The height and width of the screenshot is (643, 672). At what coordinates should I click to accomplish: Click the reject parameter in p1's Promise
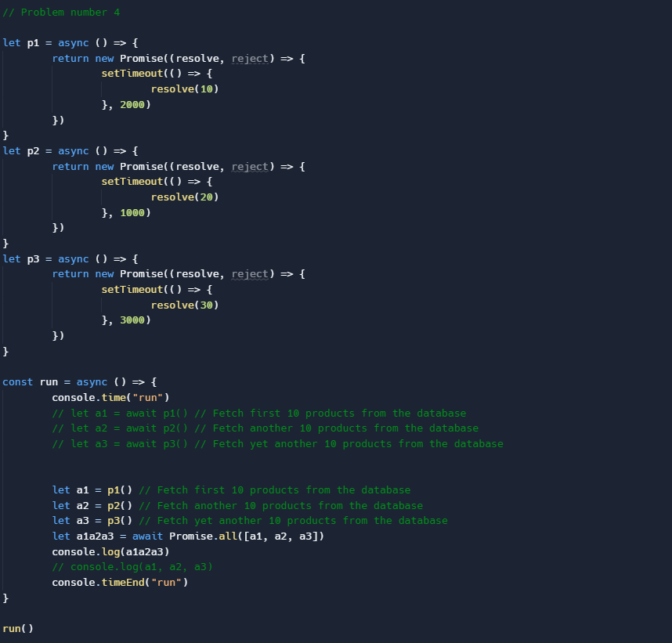point(250,59)
